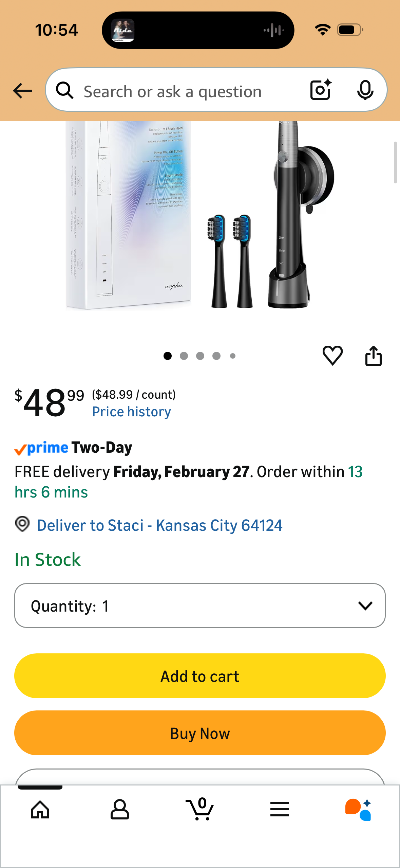Tap the back arrow to leave product page
Viewport: 400px width, 868px height.
click(22, 90)
